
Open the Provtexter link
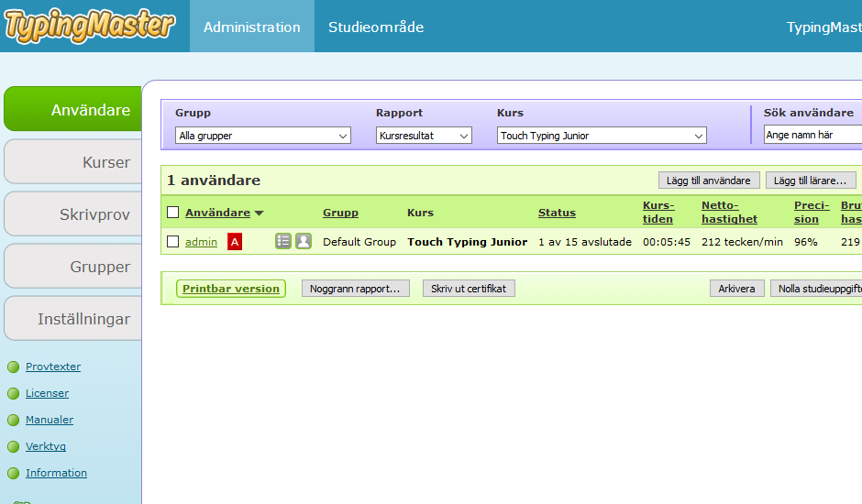(x=53, y=367)
